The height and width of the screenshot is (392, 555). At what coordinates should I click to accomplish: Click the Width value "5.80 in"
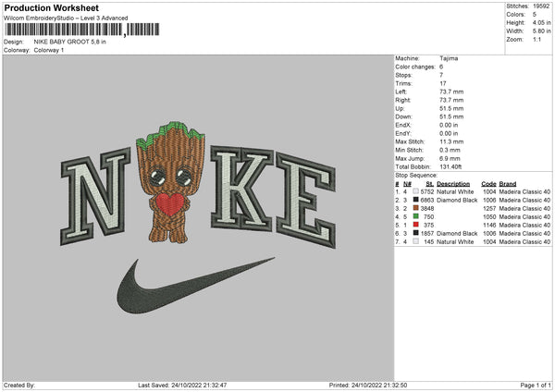pos(541,31)
